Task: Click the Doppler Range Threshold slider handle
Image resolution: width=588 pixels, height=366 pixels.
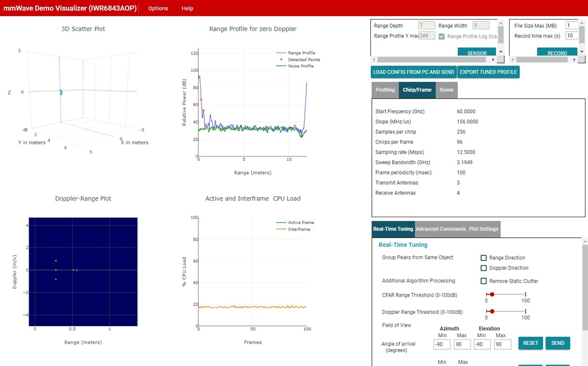Action: pyautogui.click(x=492, y=311)
